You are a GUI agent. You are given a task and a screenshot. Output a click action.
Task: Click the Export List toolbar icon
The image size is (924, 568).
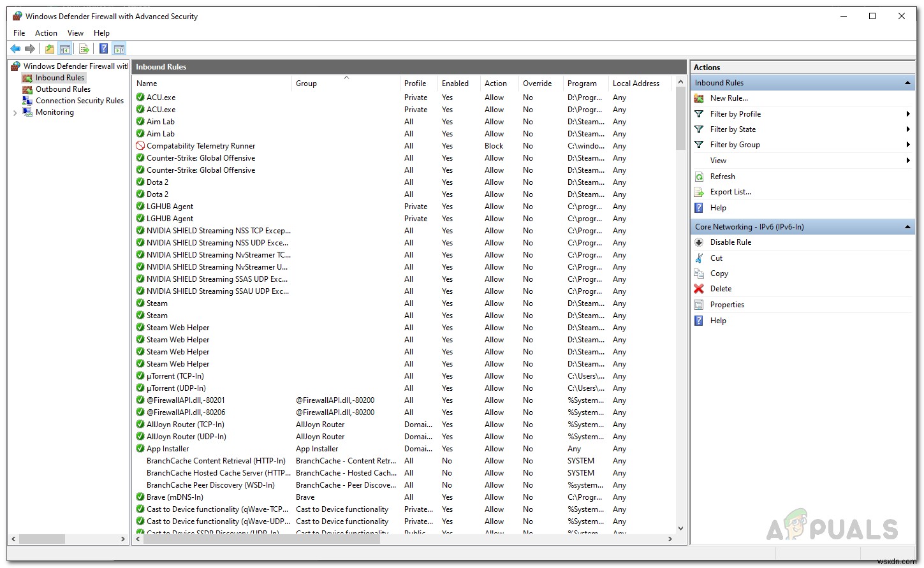click(84, 48)
